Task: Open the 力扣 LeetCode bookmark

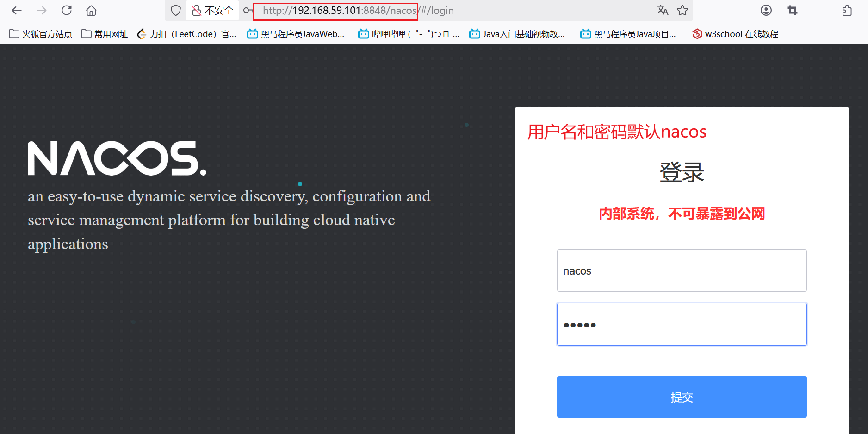Action: point(187,34)
